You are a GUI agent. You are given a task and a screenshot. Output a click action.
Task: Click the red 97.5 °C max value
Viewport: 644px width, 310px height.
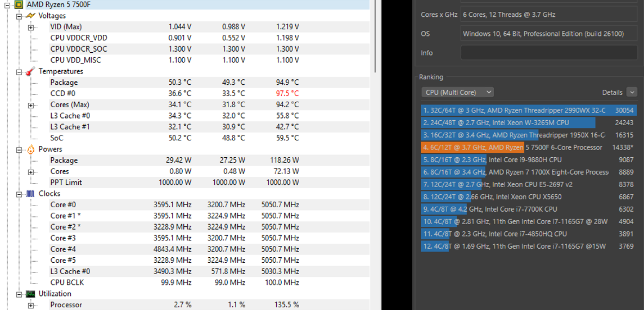(x=287, y=93)
